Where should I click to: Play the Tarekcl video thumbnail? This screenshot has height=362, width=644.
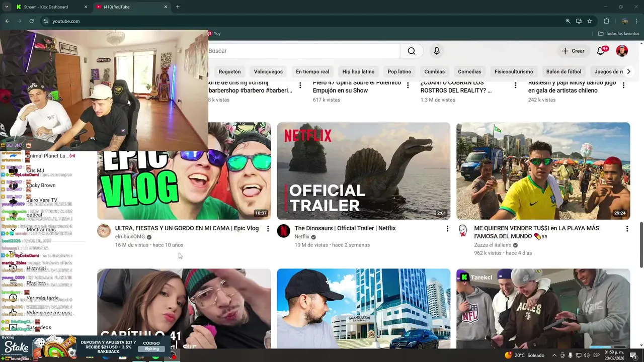[x=543, y=309]
